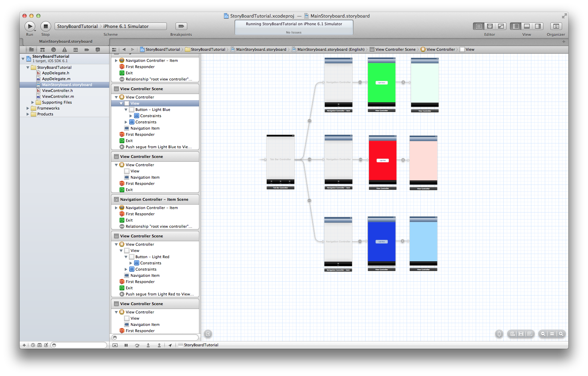
Task: Select the iPhone 6.1 Simulator destination
Action: point(126,26)
